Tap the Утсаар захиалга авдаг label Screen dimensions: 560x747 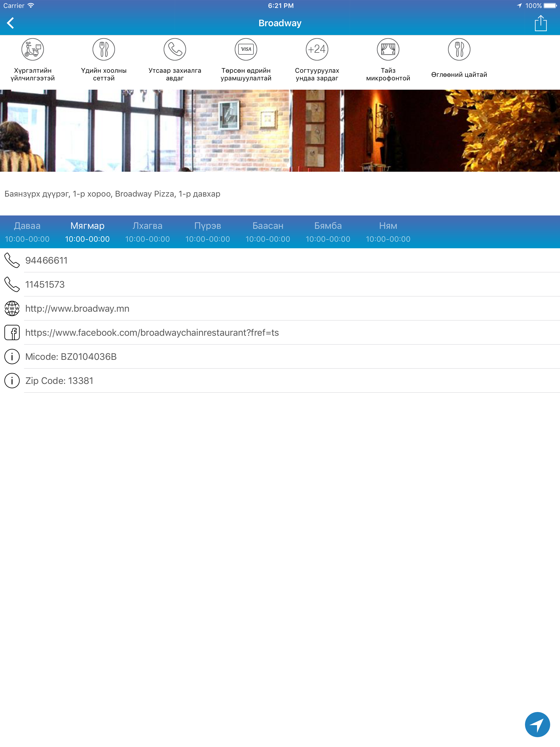tap(175, 74)
